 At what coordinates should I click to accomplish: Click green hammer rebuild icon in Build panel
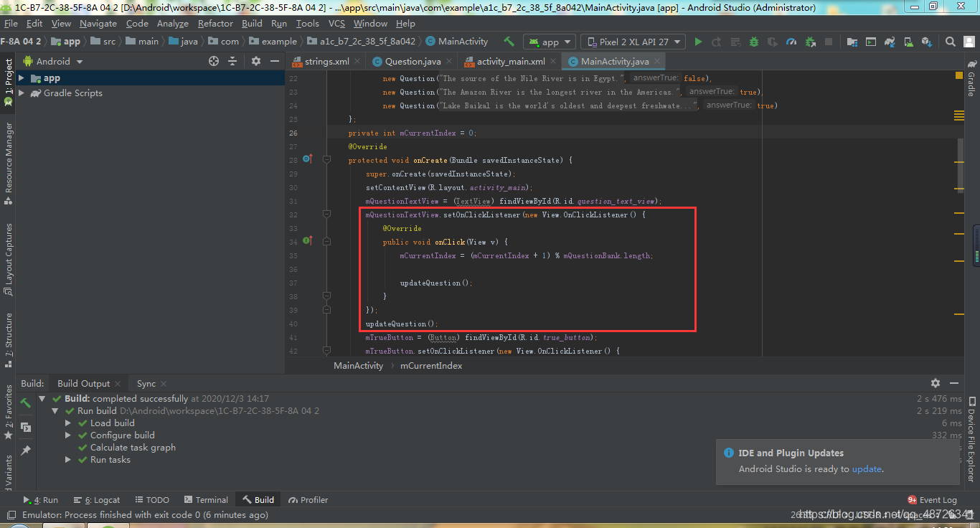[x=26, y=403]
